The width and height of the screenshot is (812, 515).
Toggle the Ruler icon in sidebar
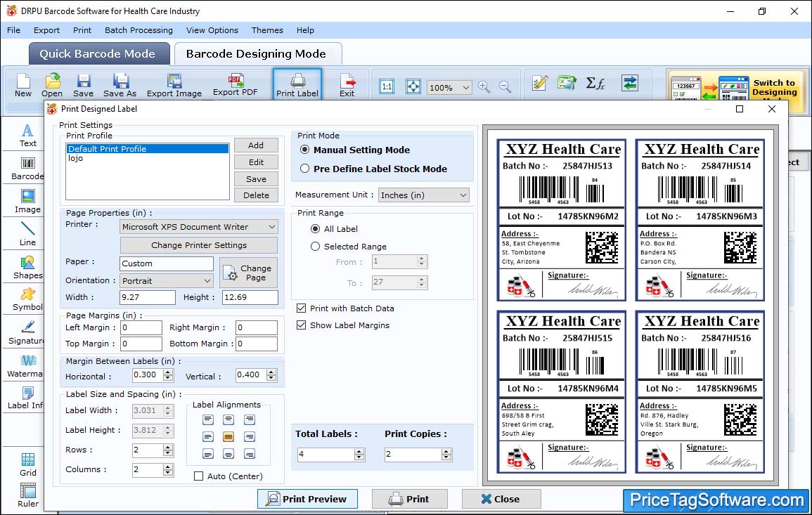(x=28, y=495)
